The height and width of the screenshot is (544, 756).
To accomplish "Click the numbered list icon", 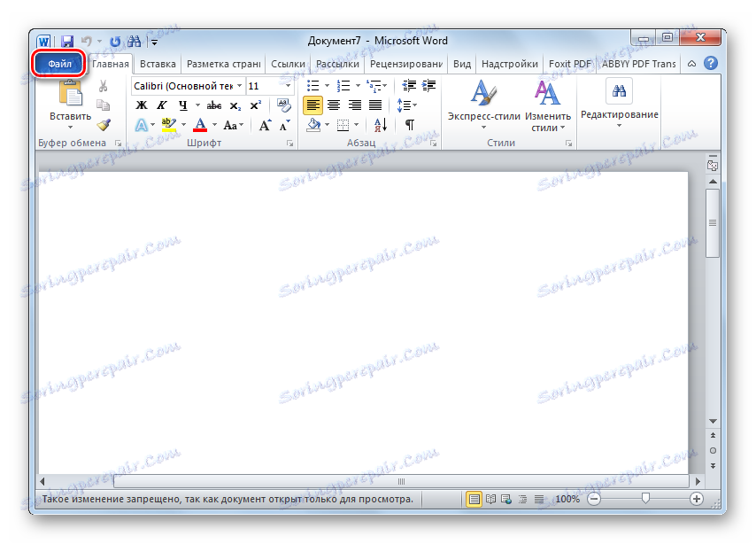I will tap(343, 86).
